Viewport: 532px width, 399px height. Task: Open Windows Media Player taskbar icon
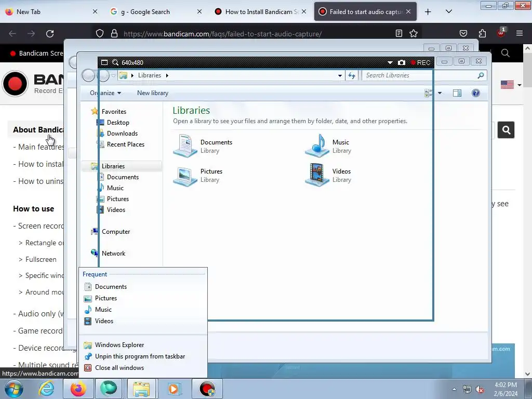tap(174, 389)
